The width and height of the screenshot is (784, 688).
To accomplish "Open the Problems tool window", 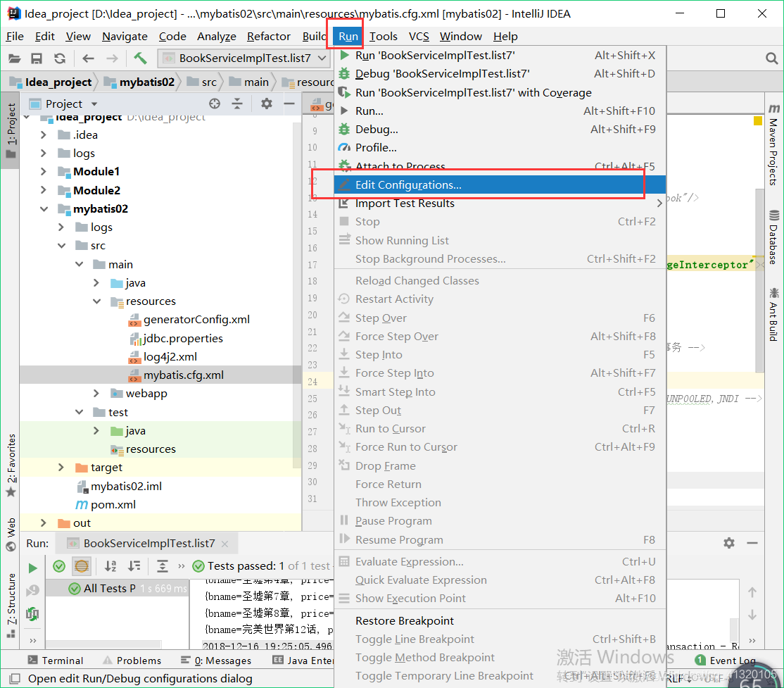I will (132, 661).
